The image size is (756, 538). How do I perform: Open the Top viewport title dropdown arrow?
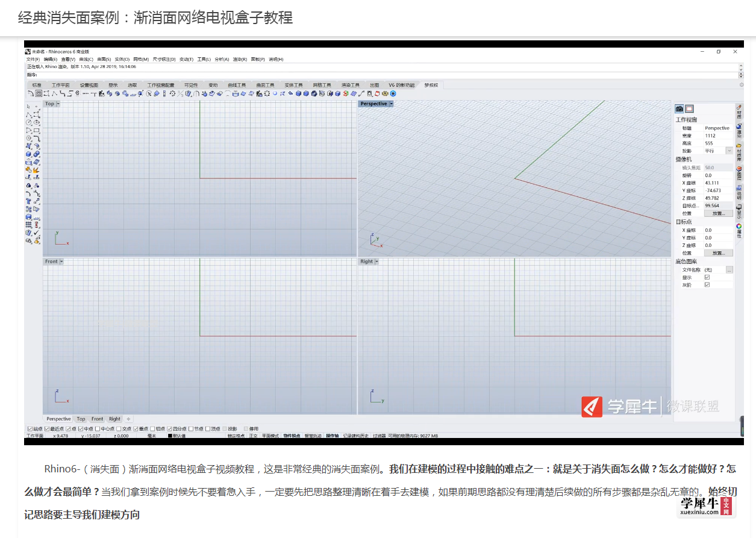pyautogui.click(x=58, y=104)
